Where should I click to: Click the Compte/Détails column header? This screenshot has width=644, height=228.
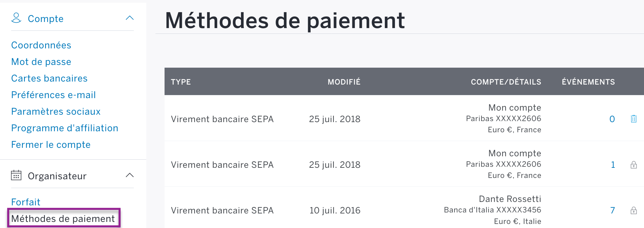tap(506, 82)
